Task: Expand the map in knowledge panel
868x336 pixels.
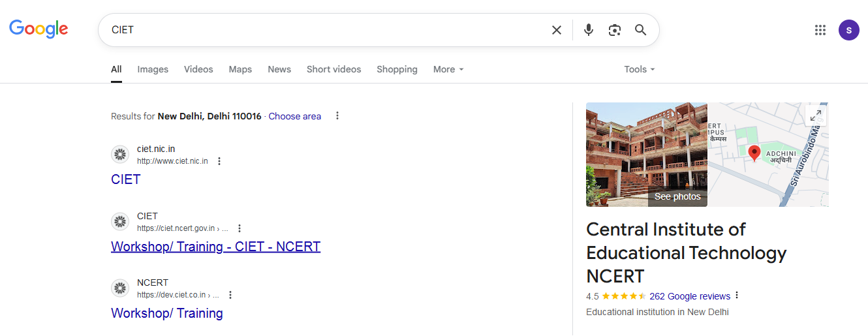Action: [x=816, y=115]
